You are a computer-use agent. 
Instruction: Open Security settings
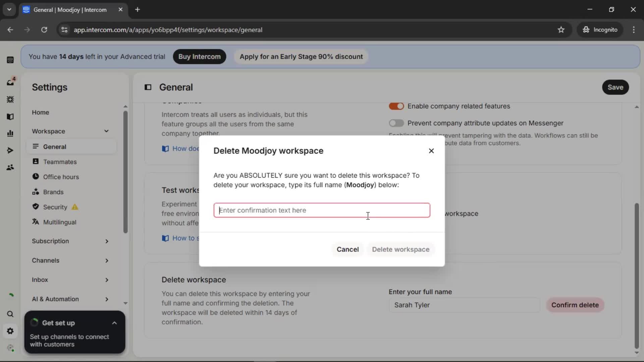tap(55, 207)
